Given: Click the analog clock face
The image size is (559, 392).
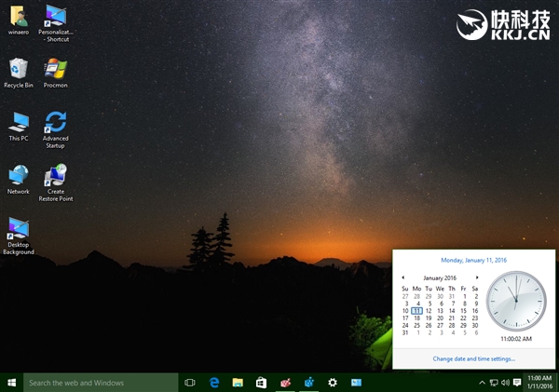Looking at the screenshot, I should click(x=516, y=301).
